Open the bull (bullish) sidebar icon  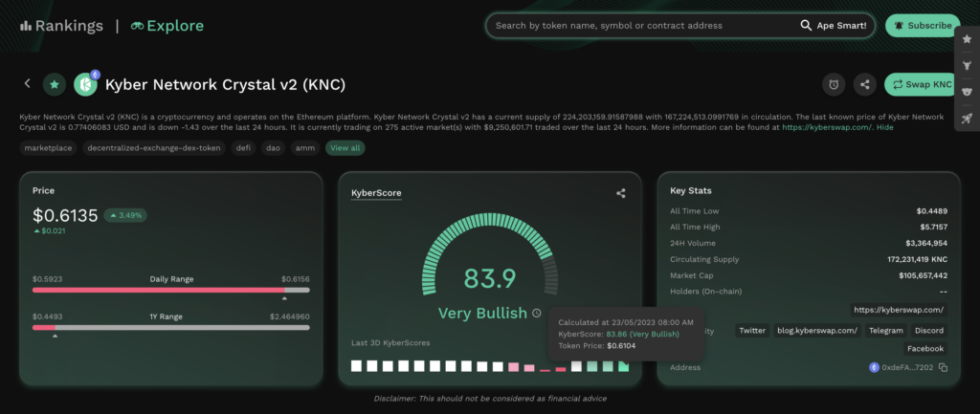[x=967, y=65]
